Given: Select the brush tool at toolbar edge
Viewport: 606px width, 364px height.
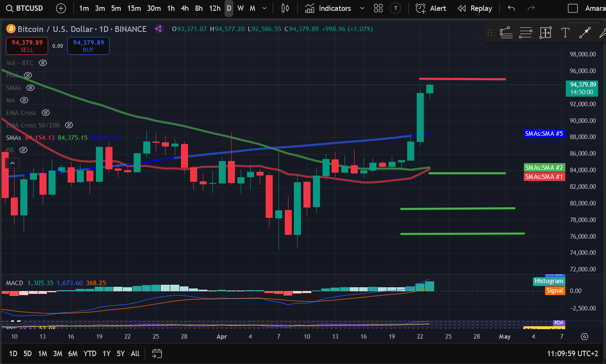Looking at the screenshot, I should point(602,32).
